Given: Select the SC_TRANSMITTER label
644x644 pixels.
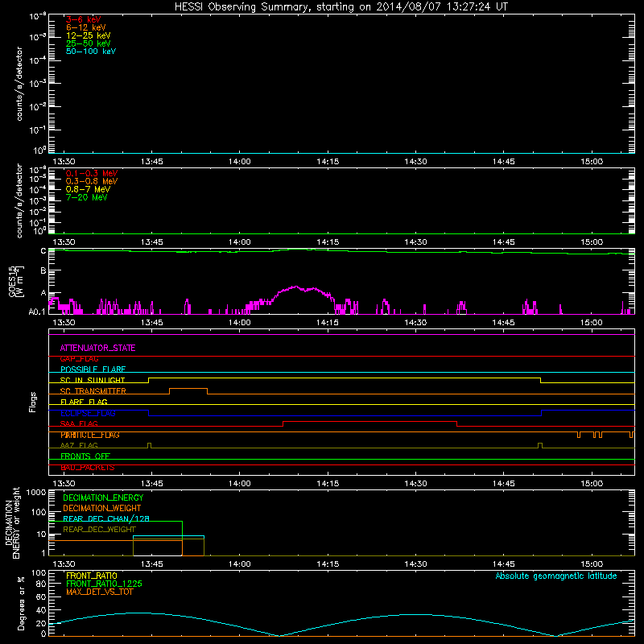Looking at the screenshot, I should 93,391.
